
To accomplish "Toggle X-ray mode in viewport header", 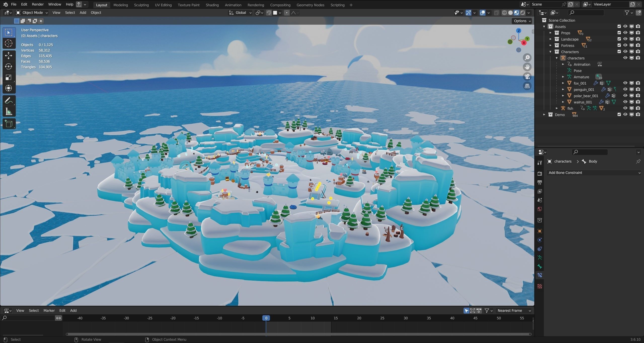I will 496,13.
